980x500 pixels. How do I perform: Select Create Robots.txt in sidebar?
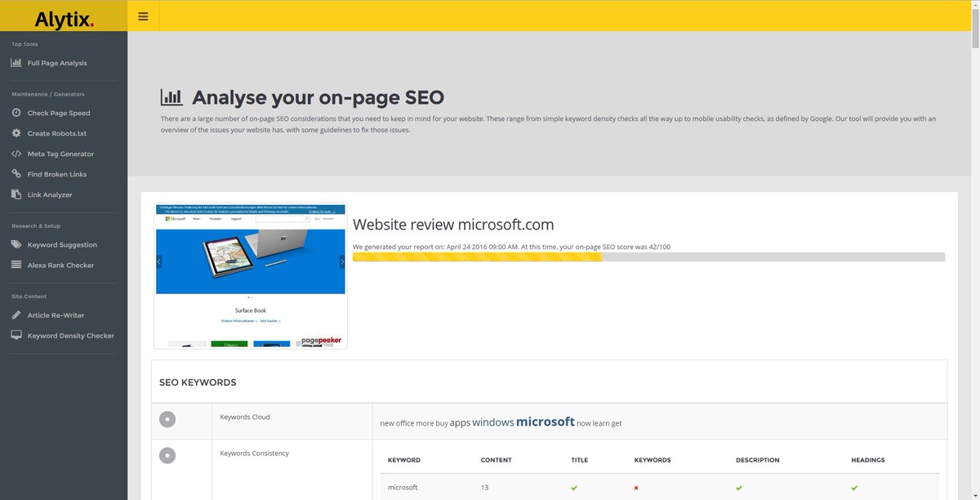(57, 133)
